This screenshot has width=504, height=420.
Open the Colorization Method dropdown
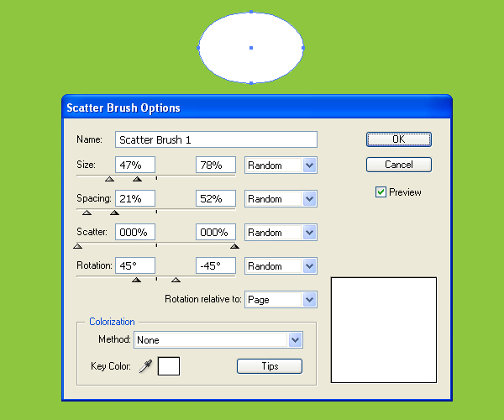point(218,340)
